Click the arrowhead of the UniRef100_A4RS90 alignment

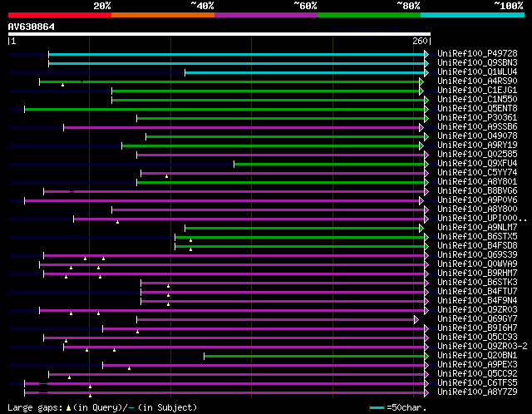[x=421, y=81]
